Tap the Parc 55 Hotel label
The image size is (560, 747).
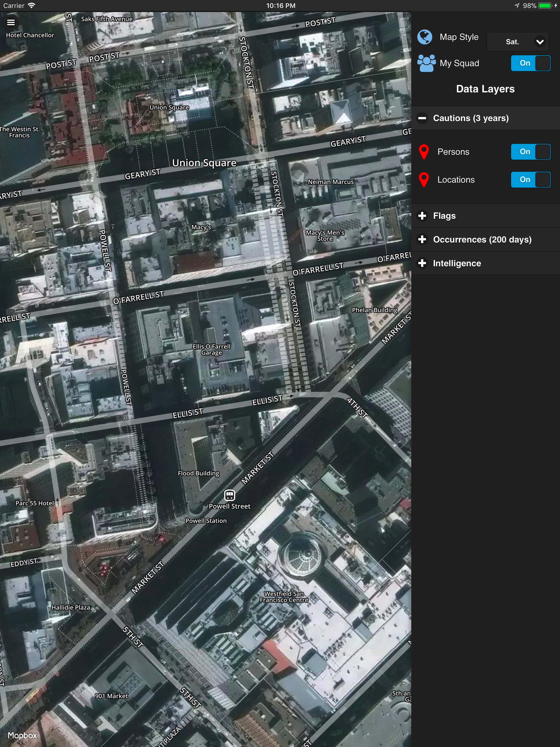click(x=35, y=503)
